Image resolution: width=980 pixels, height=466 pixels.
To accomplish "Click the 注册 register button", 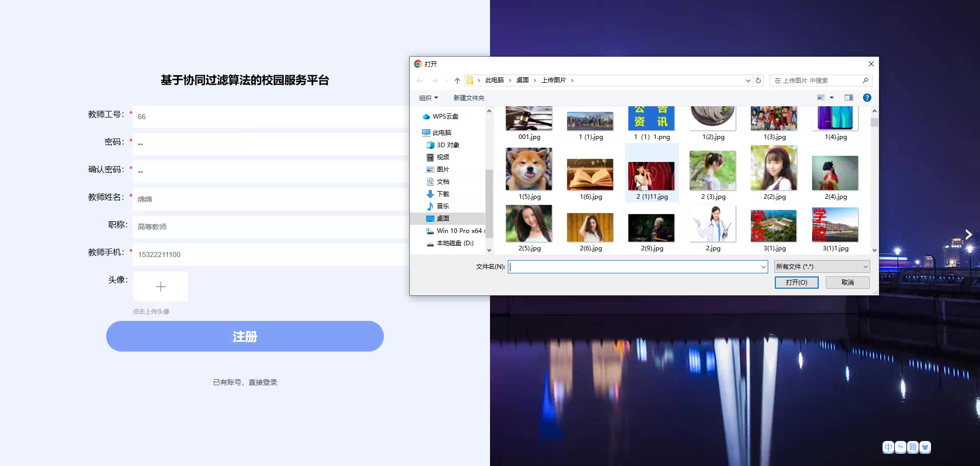I will [x=244, y=336].
